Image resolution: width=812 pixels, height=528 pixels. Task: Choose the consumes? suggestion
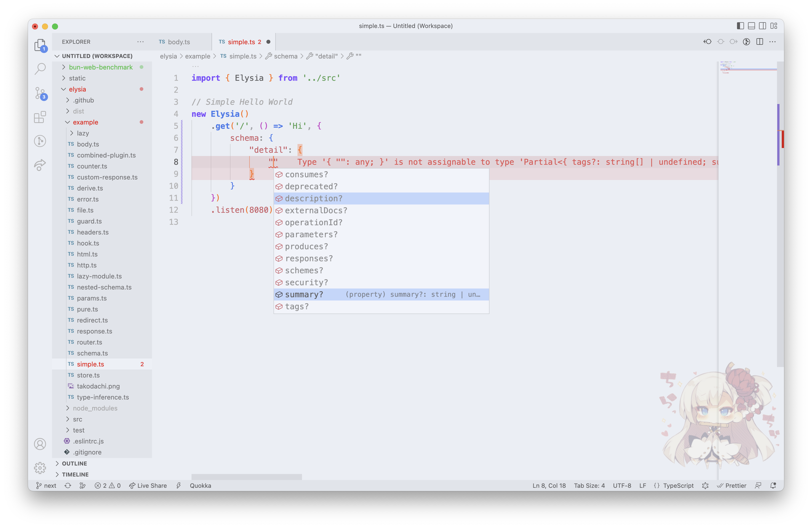(x=381, y=174)
